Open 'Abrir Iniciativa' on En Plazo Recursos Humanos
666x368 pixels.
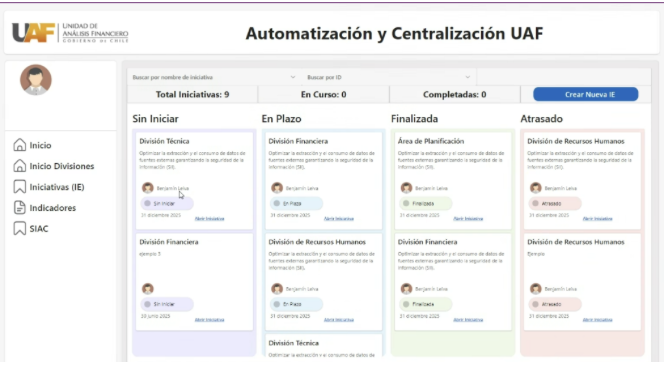(x=339, y=320)
